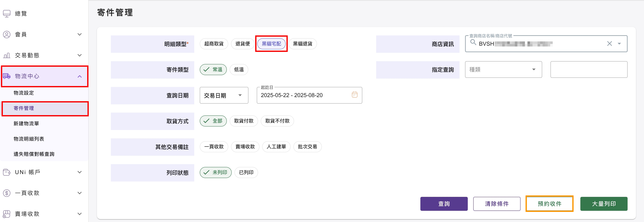Open the 交易日期 dropdown
Image resolution: width=644 pixels, height=222 pixels.
click(224, 95)
